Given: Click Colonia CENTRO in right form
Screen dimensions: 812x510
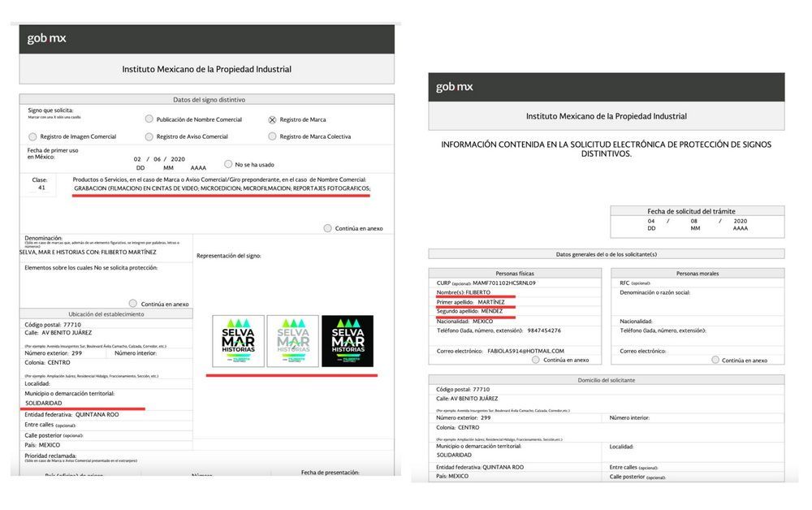Looking at the screenshot, I should click(x=457, y=428).
